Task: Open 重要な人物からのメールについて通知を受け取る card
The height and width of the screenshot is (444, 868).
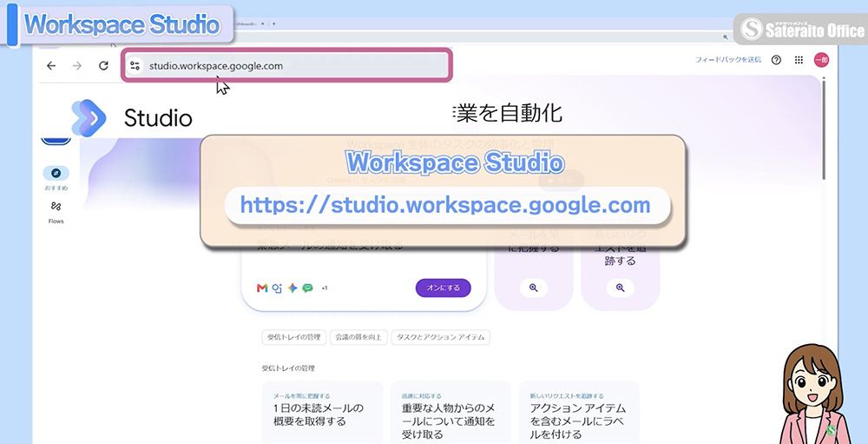Action: [450, 413]
